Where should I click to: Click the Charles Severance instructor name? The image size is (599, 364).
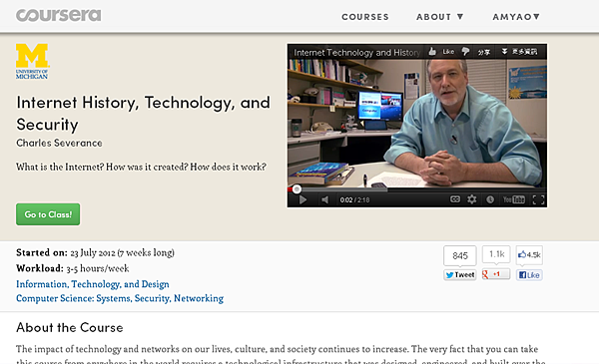click(x=59, y=143)
